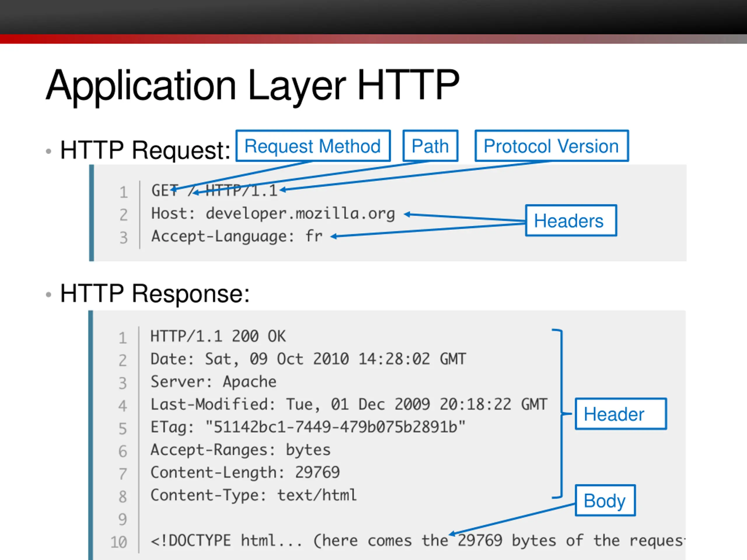The image size is (747, 560).
Task: Click the "Header" label beside the response bracket
Action: click(621, 414)
